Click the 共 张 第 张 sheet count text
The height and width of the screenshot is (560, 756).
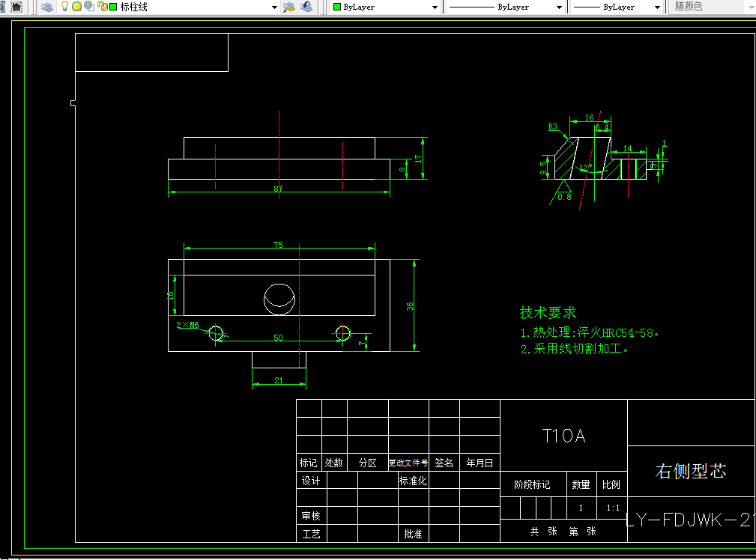563,531
